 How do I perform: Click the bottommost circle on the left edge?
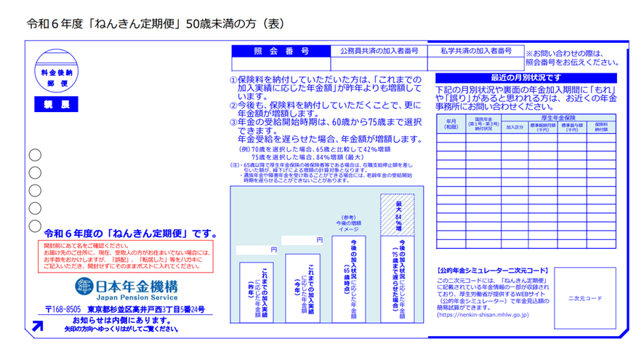[35, 225]
